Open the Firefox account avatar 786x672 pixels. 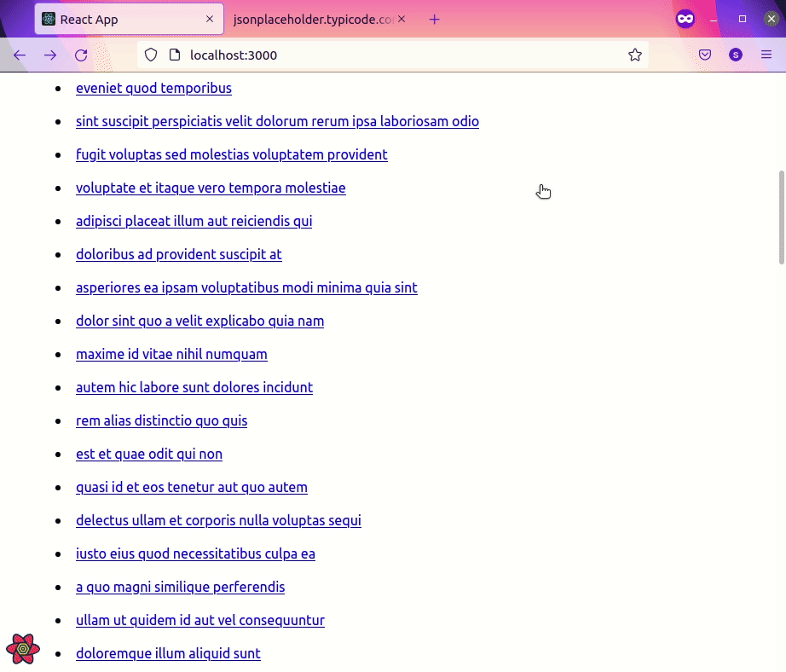click(x=736, y=55)
